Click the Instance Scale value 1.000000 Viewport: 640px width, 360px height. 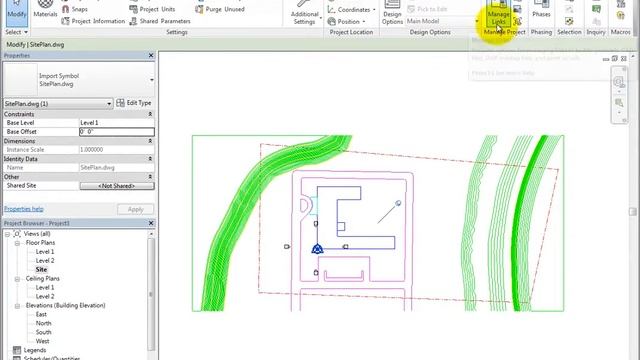pos(117,150)
